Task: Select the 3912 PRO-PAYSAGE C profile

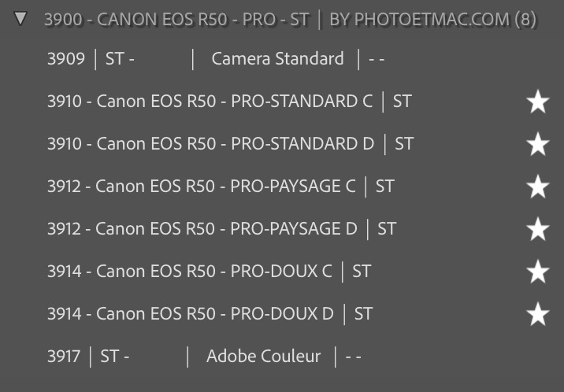Action: tap(220, 187)
